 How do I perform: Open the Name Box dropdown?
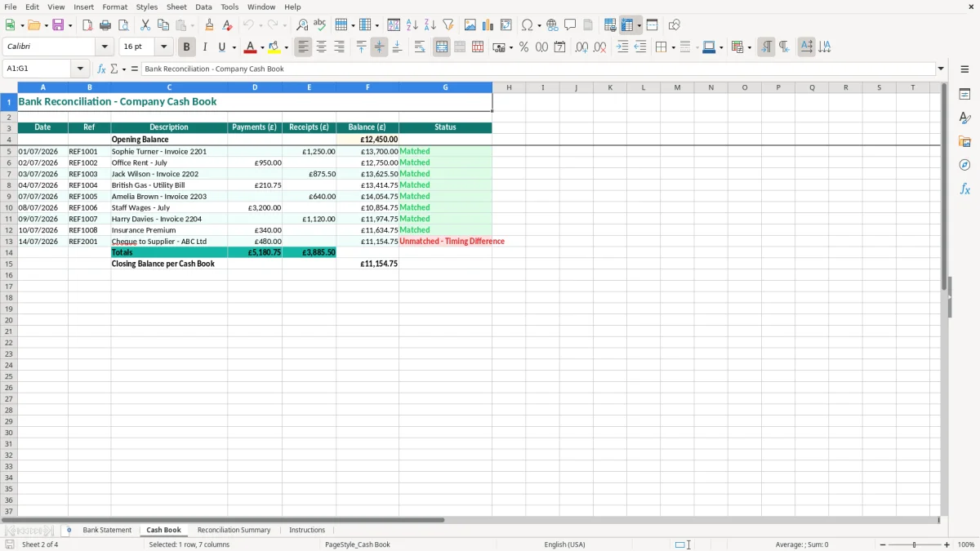coord(81,69)
